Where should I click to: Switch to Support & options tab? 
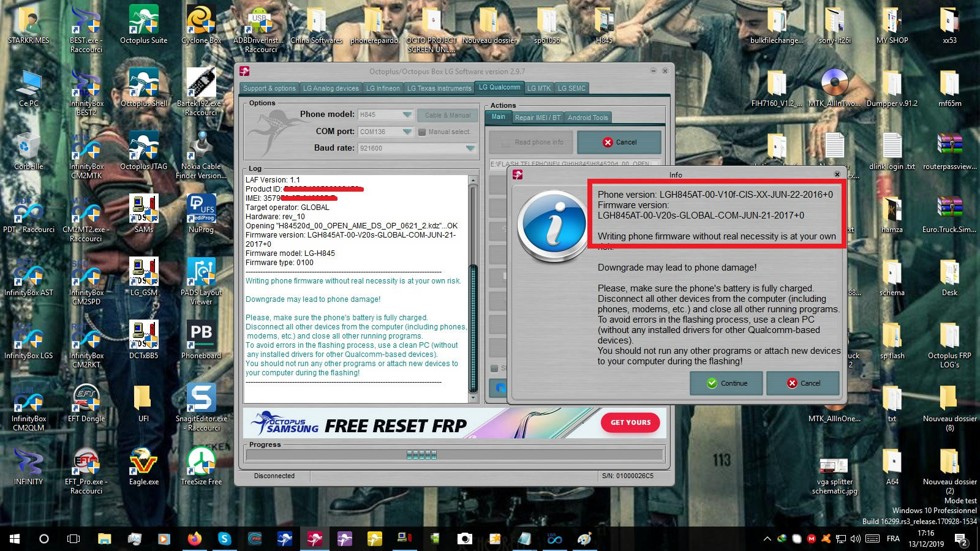pyautogui.click(x=269, y=88)
